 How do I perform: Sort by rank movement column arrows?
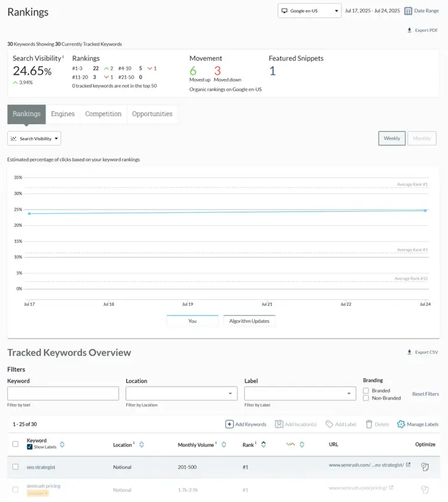pyautogui.click(x=302, y=445)
